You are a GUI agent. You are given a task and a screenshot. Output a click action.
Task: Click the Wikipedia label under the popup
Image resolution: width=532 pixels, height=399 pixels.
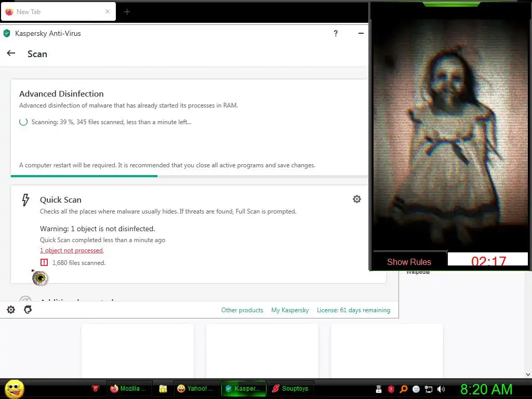click(418, 272)
